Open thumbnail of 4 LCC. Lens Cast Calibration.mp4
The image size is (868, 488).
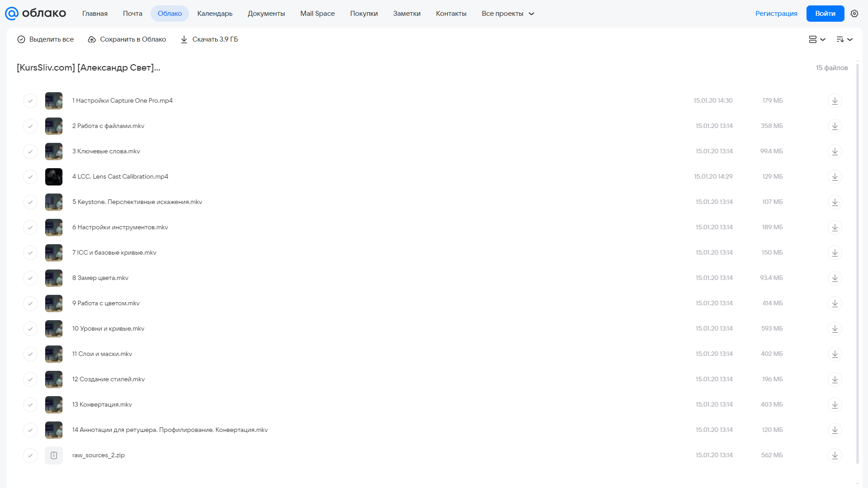pos(54,177)
